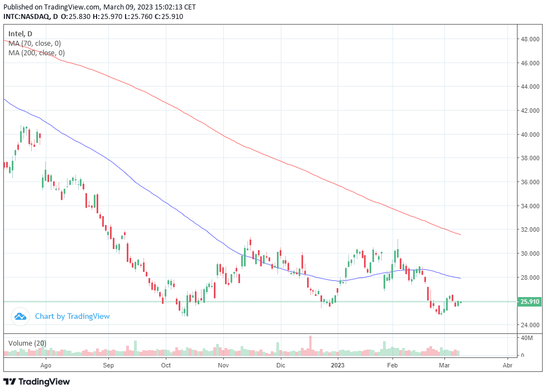
Task: Click the 30.000 price axis label
Action: pos(530,254)
